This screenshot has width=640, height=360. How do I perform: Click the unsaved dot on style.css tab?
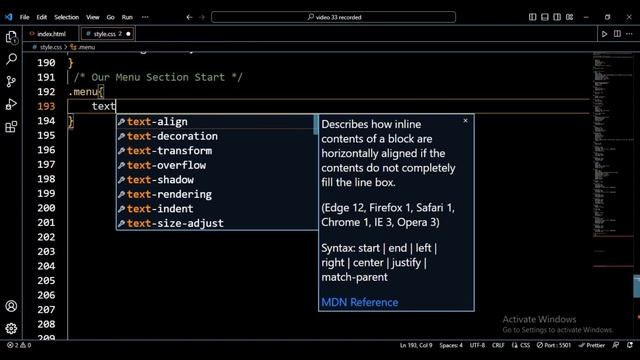[128, 34]
